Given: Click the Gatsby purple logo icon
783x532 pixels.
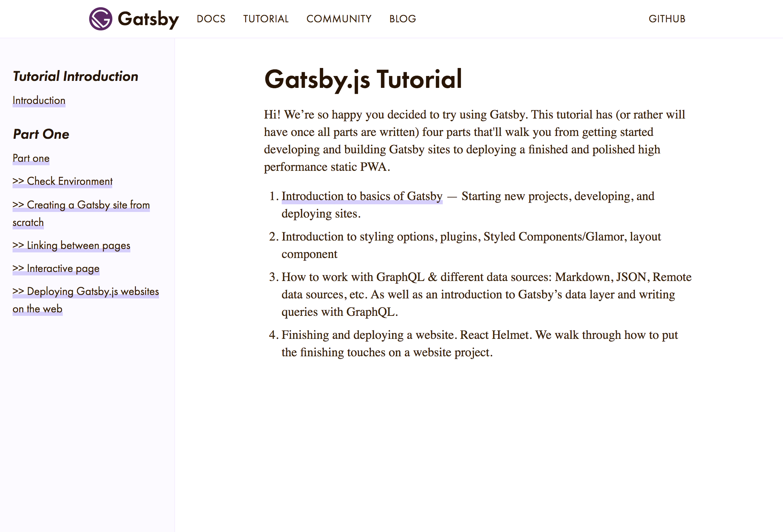Looking at the screenshot, I should tap(100, 19).
